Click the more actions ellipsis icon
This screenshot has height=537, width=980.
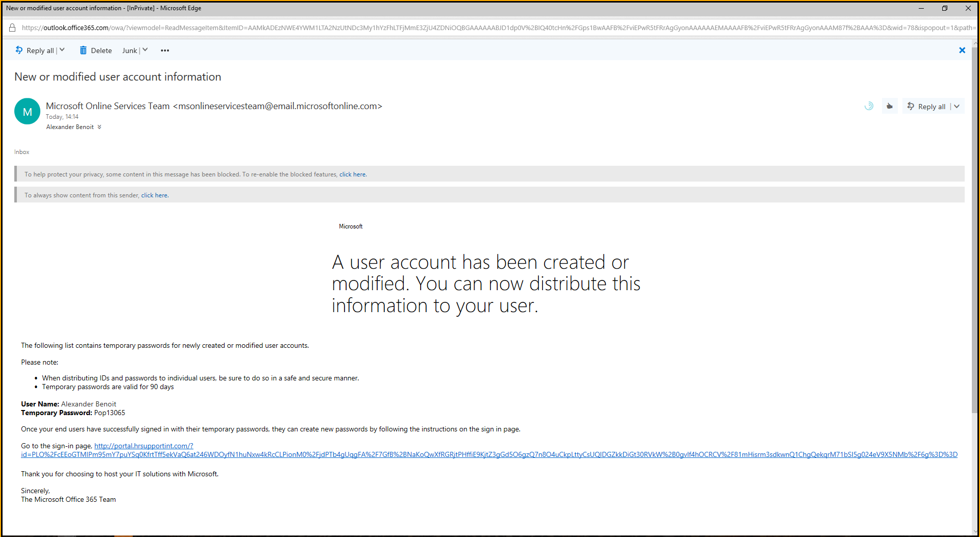(x=164, y=50)
